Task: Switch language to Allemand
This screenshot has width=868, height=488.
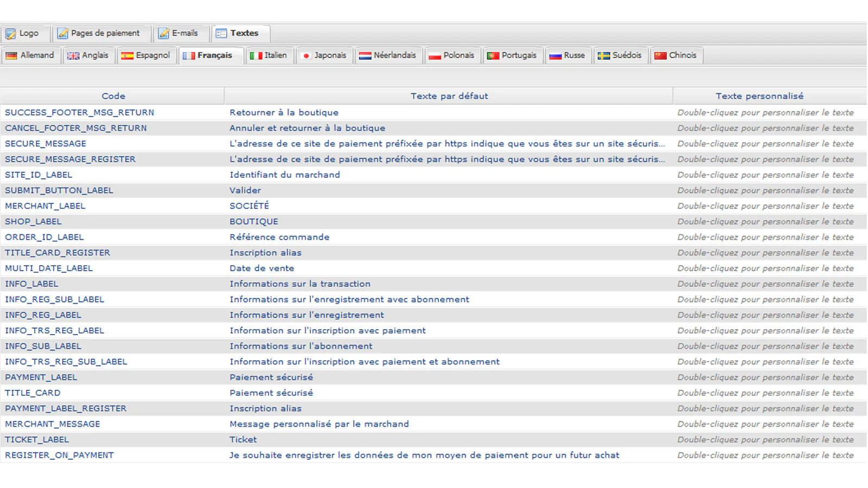Action: 30,55
